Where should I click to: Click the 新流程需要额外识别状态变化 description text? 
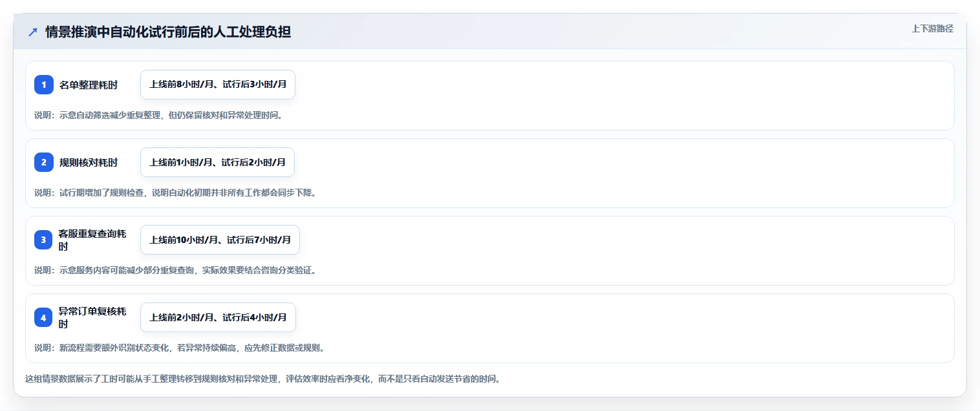point(180,348)
